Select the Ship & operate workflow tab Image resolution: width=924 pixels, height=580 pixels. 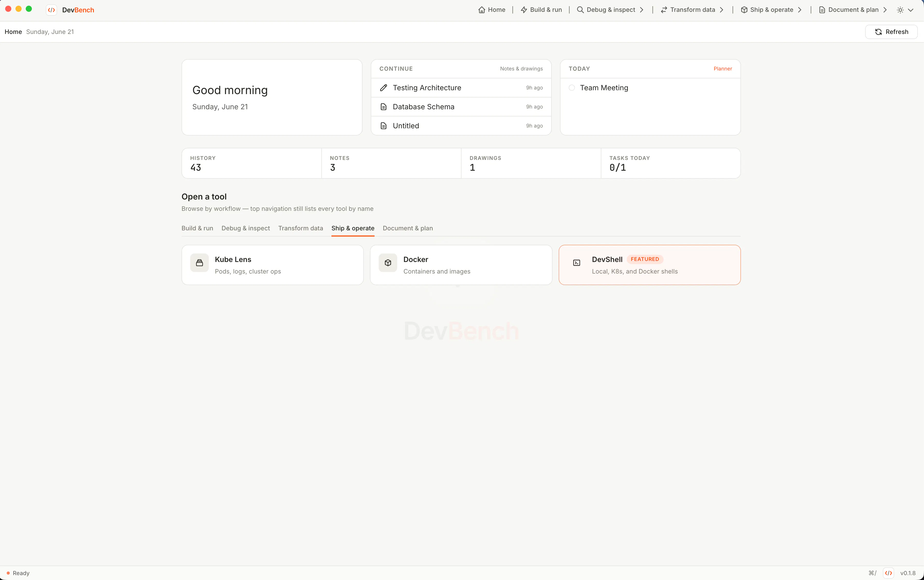[x=353, y=228]
